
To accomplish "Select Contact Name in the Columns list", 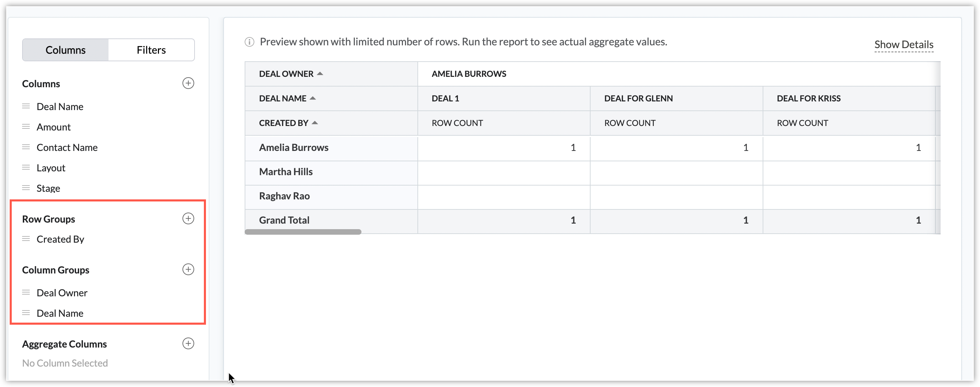I will point(67,147).
